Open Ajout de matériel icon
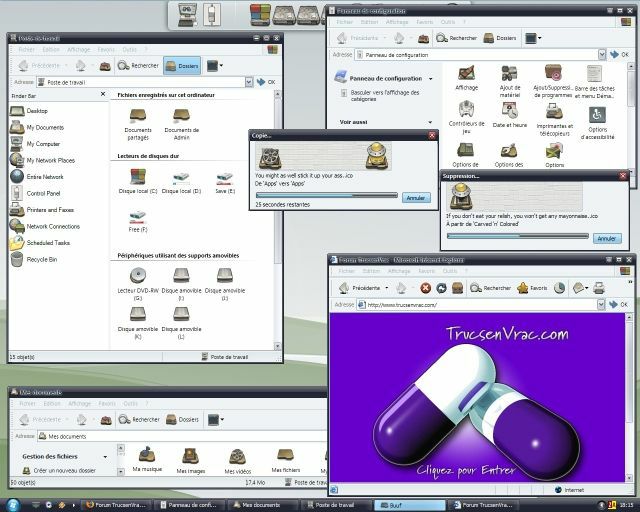Viewport: 640px width, 512px height. [510, 82]
